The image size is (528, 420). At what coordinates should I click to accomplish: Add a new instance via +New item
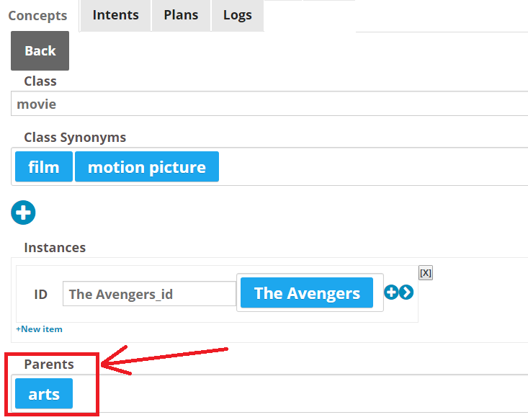(39, 329)
